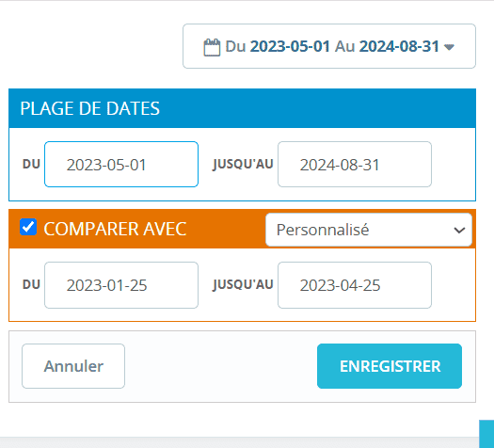Click the calendar icon in date summary

click(212, 47)
